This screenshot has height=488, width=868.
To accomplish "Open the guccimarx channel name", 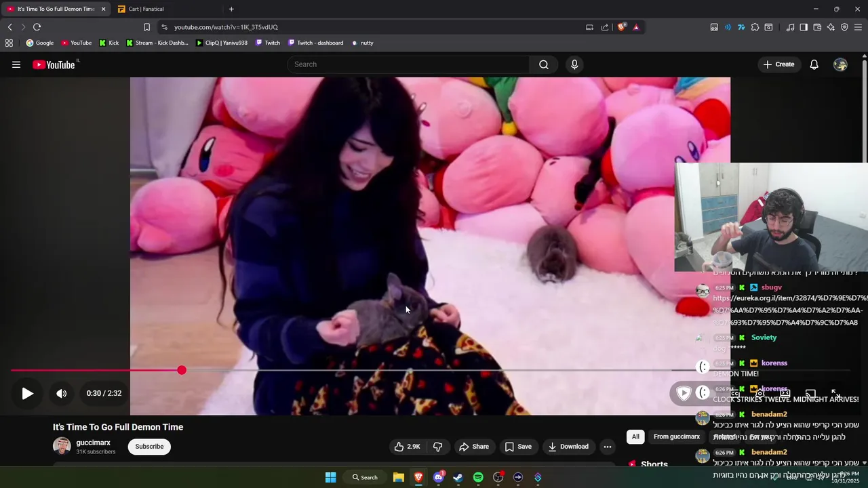I will click(93, 443).
